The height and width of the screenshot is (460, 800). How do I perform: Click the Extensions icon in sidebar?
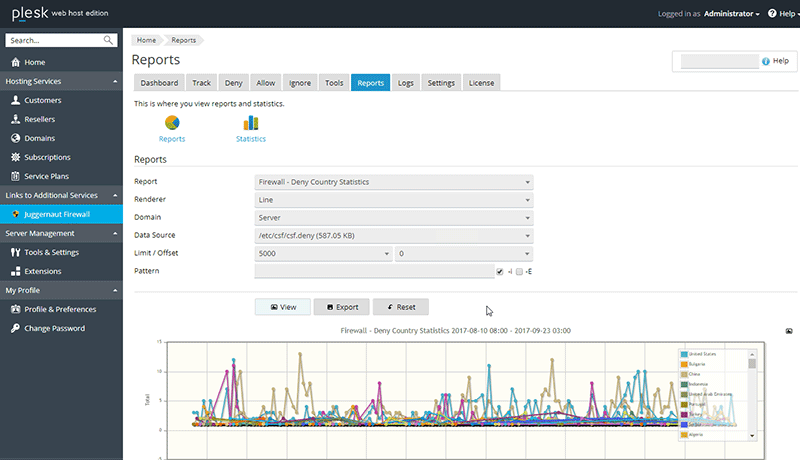(15, 271)
